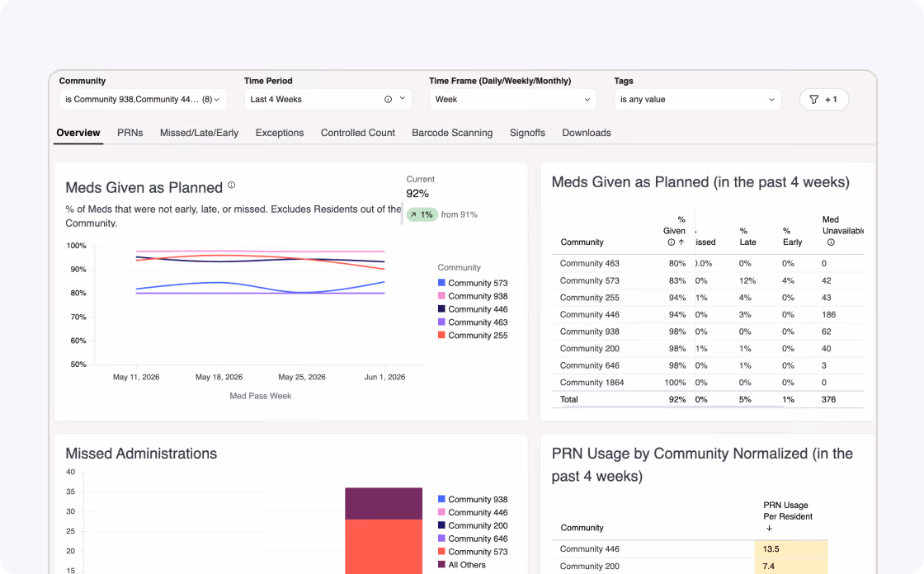The image size is (924, 574).
Task: Click info icon under Med Unavailable header
Action: click(x=831, y=242)
